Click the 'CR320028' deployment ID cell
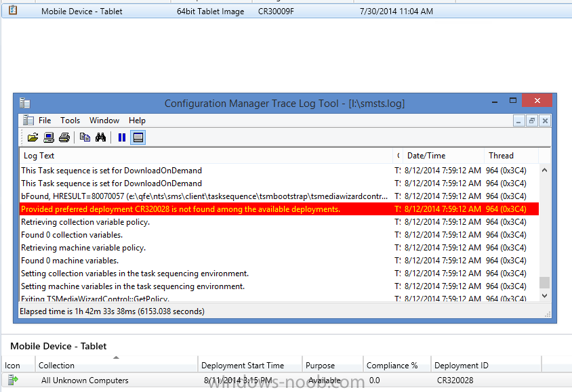572x392 pixels. point(455,380)
